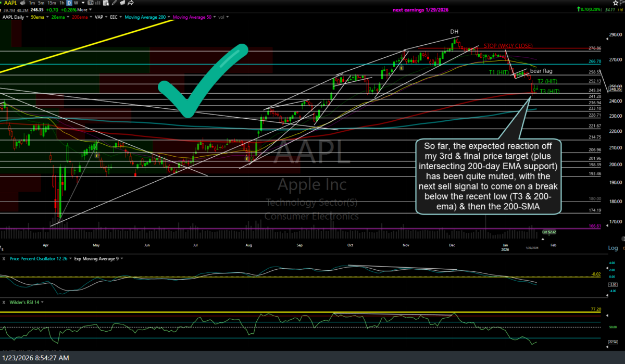The width and height of the screenshot is (625, 364).
Task: Select the red 200ema indicator label
Action: (x=80, y=17)
